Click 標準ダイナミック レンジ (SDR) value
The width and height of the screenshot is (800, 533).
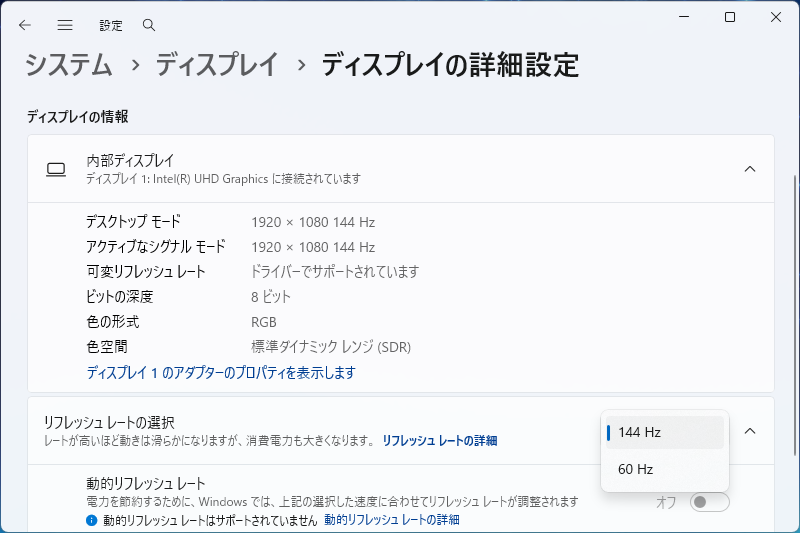click(331, 347)
